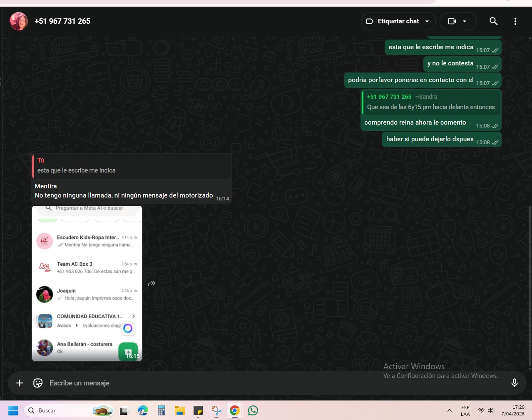The width and height of the screenshot is (532, 420).
Task: Click the search in chat magnifier icon
Action: 493,21
